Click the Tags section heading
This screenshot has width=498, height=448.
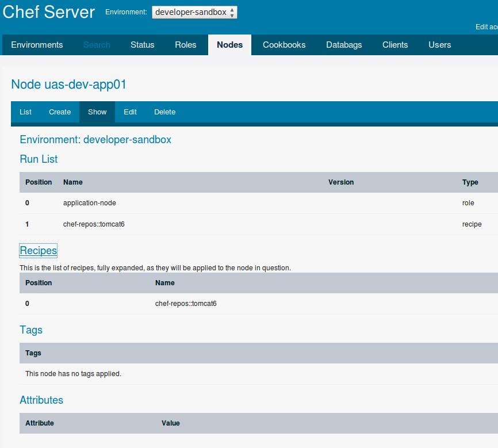click(x=31, y=330)
